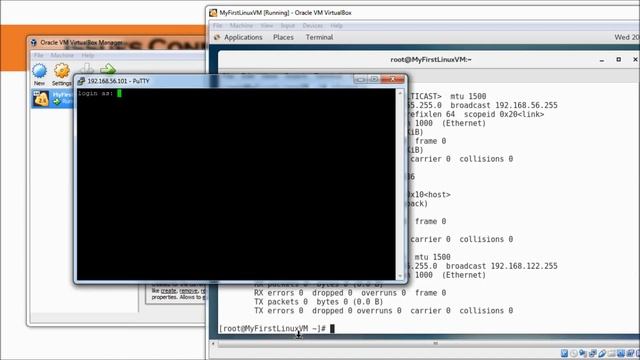Click the icon beside the Applications menu
The height and width of the screenshot is (360, 640).
point(218,37)
